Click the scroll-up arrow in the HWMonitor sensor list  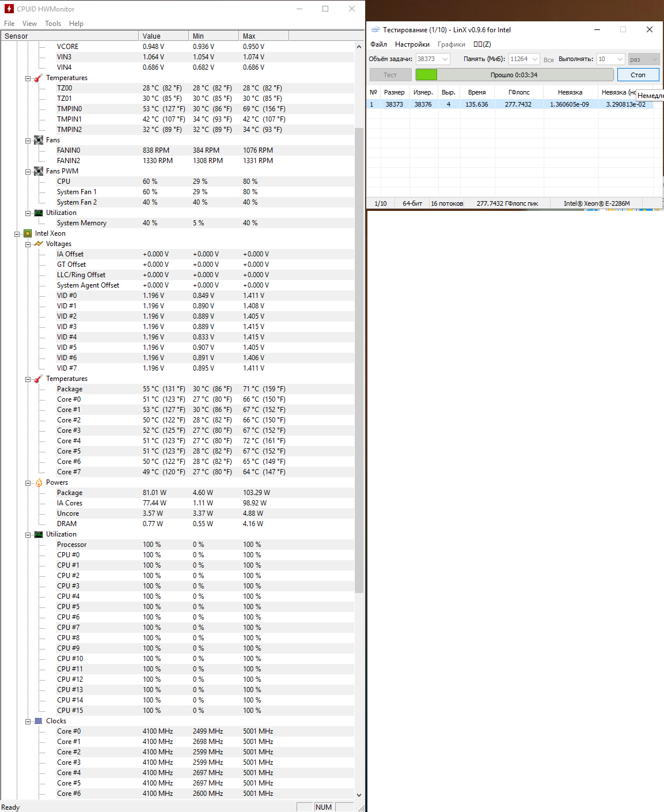pos(359,47)
